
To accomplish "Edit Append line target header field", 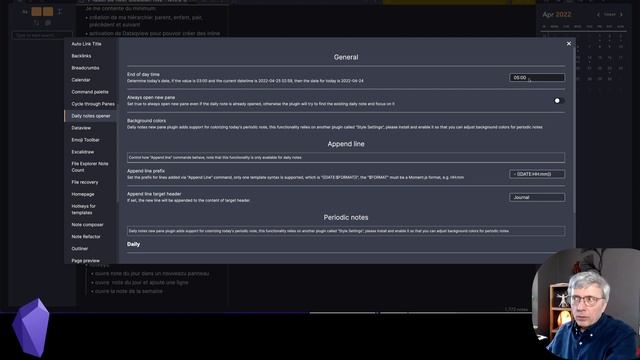I will point(537,197).
